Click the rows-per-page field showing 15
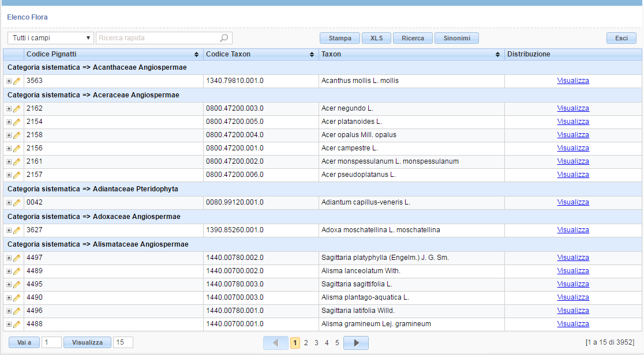644x355 pixels. click(123, 342)
